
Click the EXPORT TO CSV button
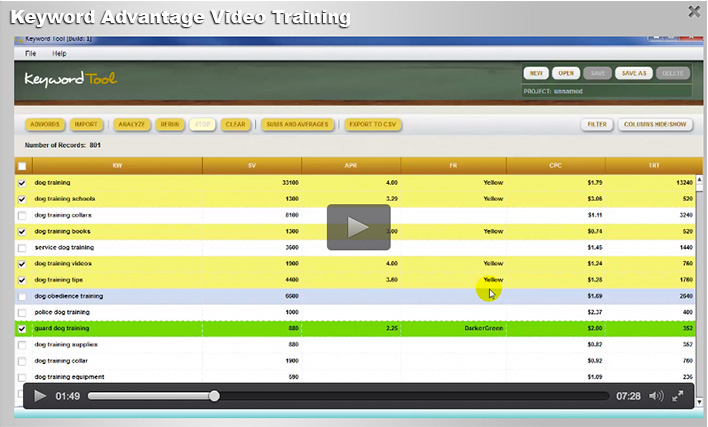point(373,124)
